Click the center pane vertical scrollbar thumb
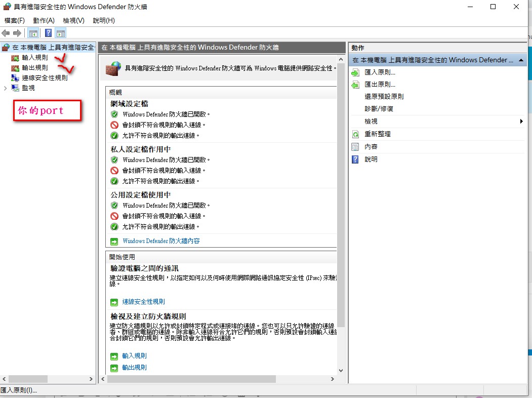 click(341, 196)
